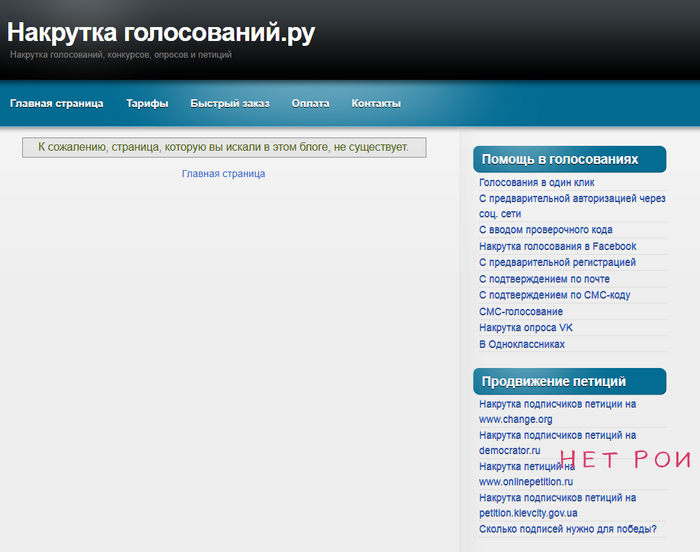700x552 pixels.
Task: Click the Главная страница link under error message
Action: click(223, 174)
